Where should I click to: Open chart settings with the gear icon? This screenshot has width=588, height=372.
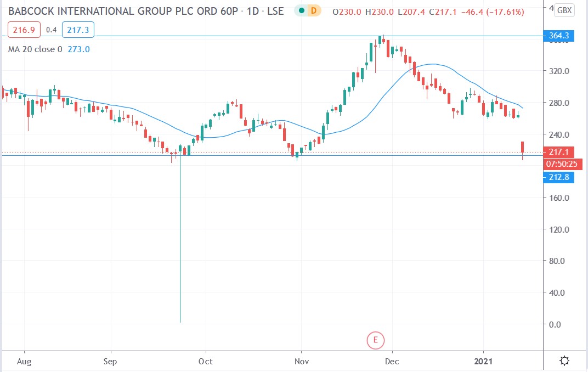564,360
